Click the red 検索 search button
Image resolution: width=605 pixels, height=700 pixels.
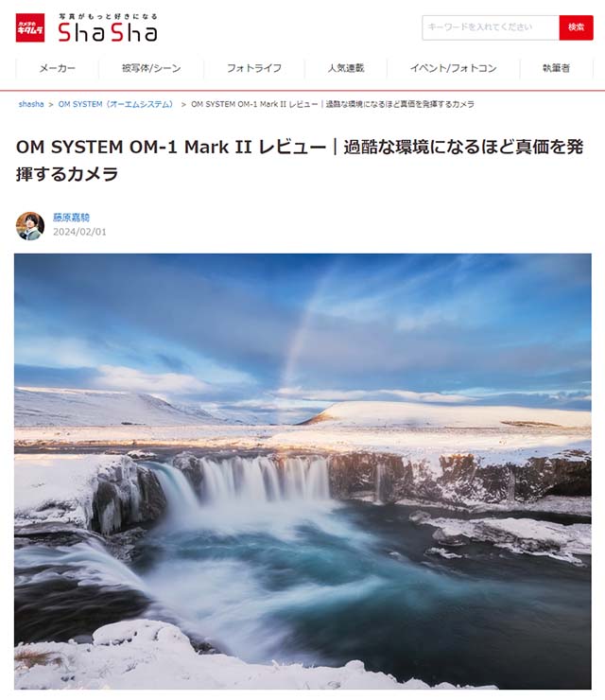(576, 27)
